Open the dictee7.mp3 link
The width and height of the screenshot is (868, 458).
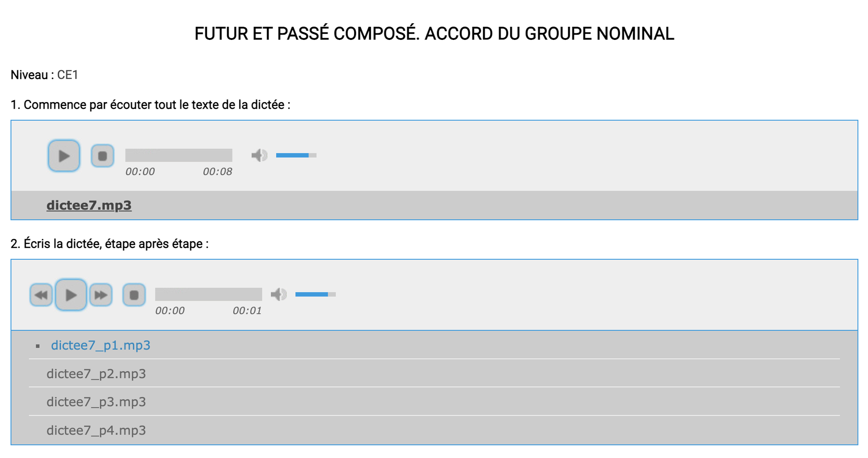coord(89,205)
